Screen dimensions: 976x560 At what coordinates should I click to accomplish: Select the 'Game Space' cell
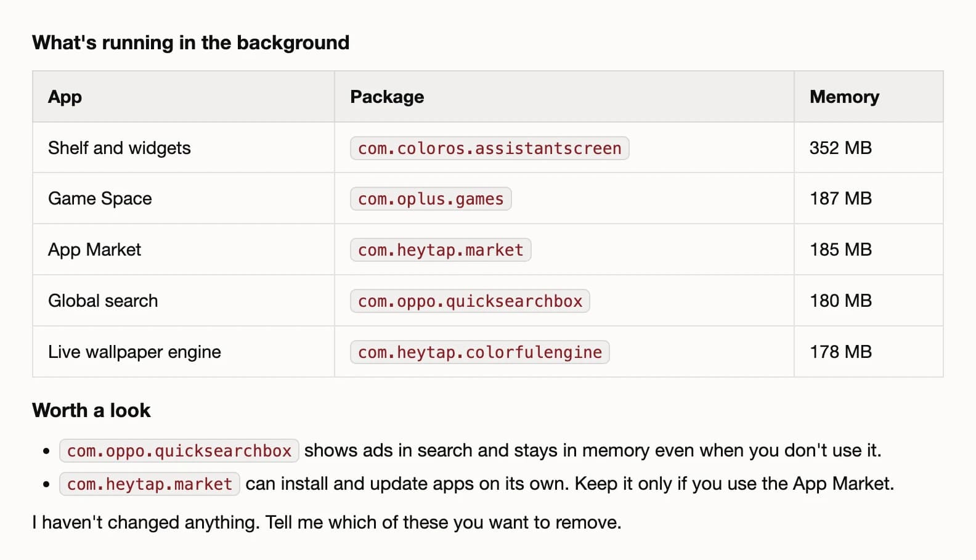[x=184, y=198]
